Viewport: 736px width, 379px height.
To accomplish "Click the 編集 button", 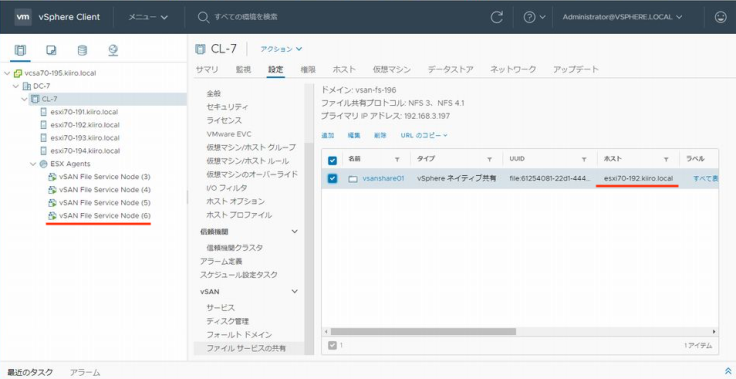I will (354, 135).
